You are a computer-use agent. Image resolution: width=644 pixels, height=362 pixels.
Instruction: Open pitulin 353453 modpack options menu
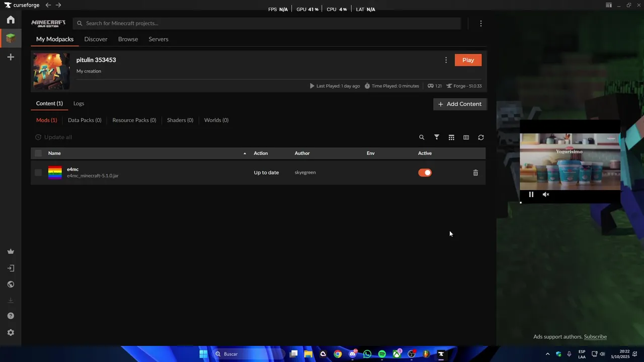[446, 60]
